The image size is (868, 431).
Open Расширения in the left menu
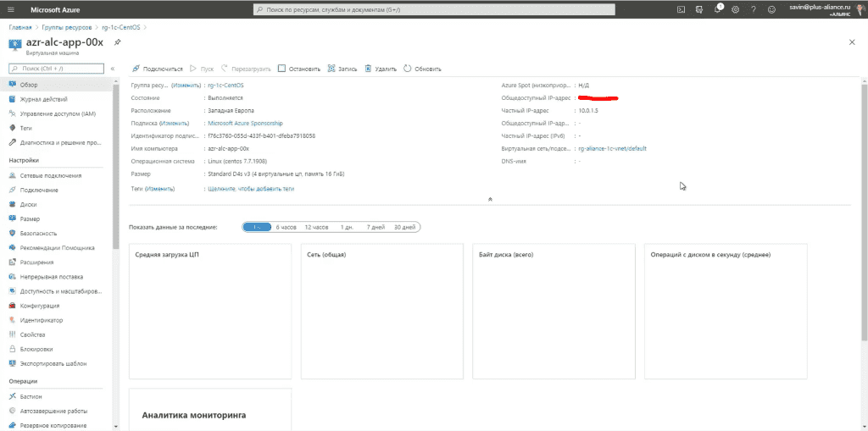[55, 262]
